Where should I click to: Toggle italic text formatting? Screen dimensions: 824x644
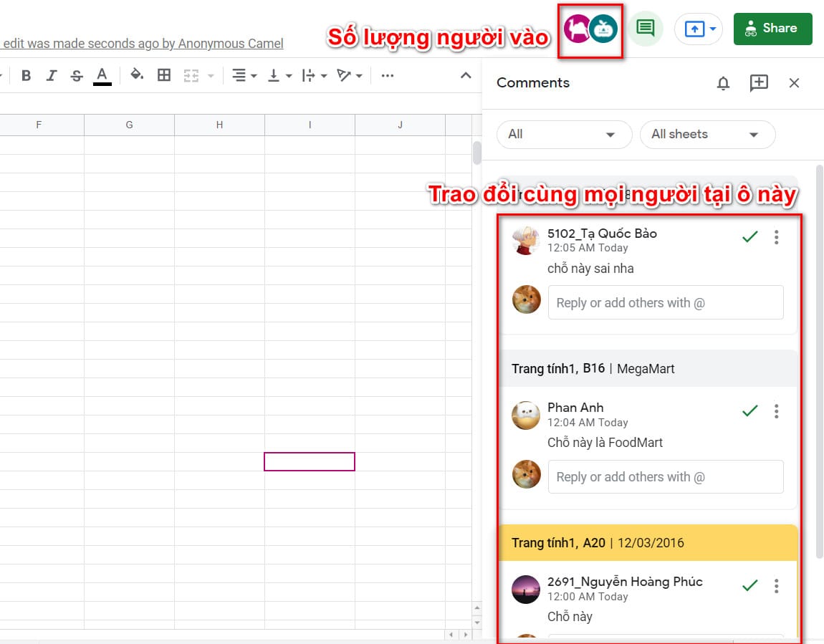pyautogui.click(x=52, y=75)
